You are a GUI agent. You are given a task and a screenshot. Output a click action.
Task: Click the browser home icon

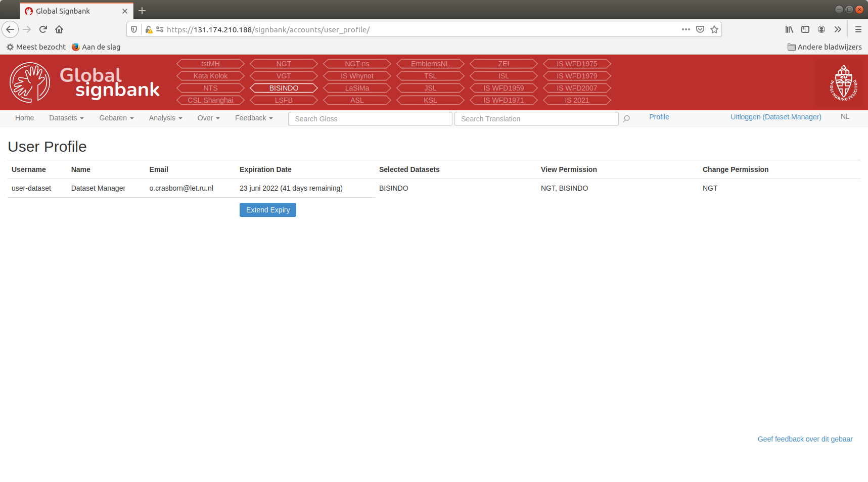59,29
